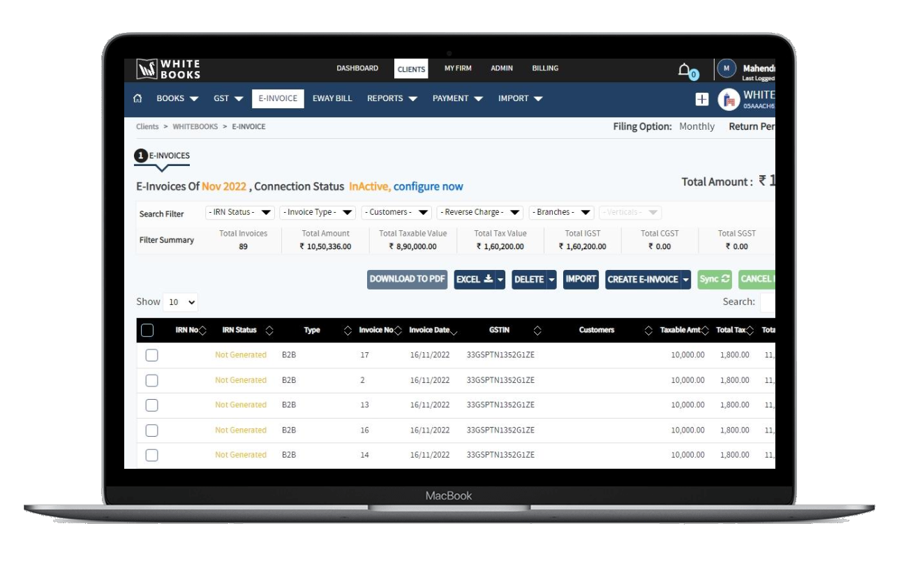Expand the IRN Status filter dropdown

(x=239, y=213)
